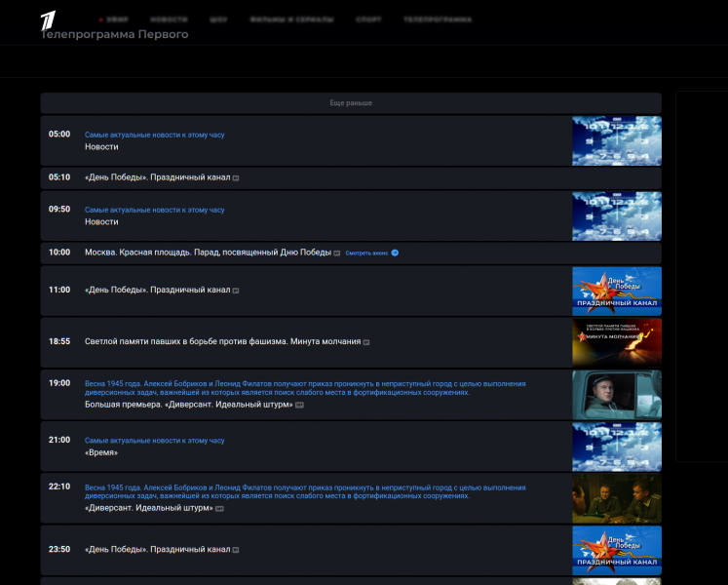Click the subtitles icon on the 23:50 'День Победы' row
Viewport: 728px width, 585px height.
[x=236, y=550]
